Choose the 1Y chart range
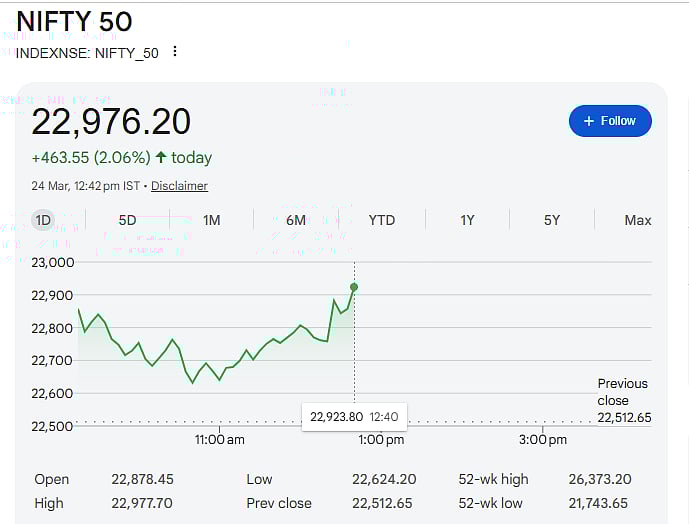This screenshot has height=524, width=689. [x=467, y=220]
